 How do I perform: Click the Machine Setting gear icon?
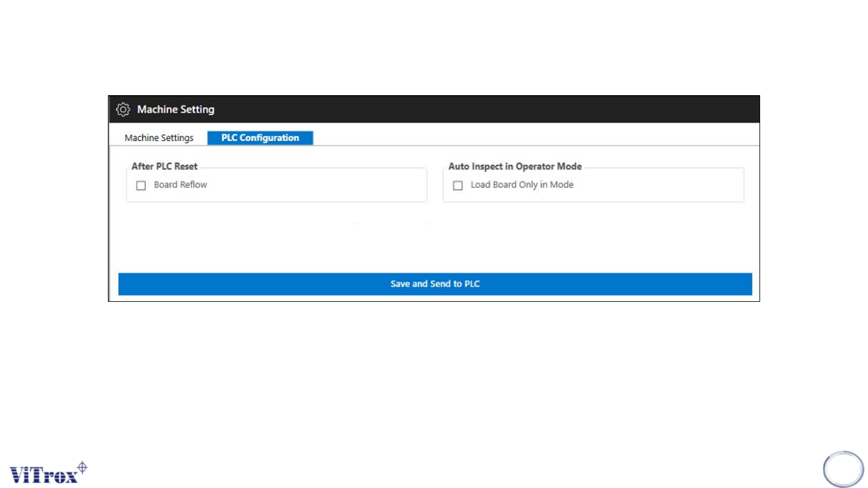pos(123,110)
